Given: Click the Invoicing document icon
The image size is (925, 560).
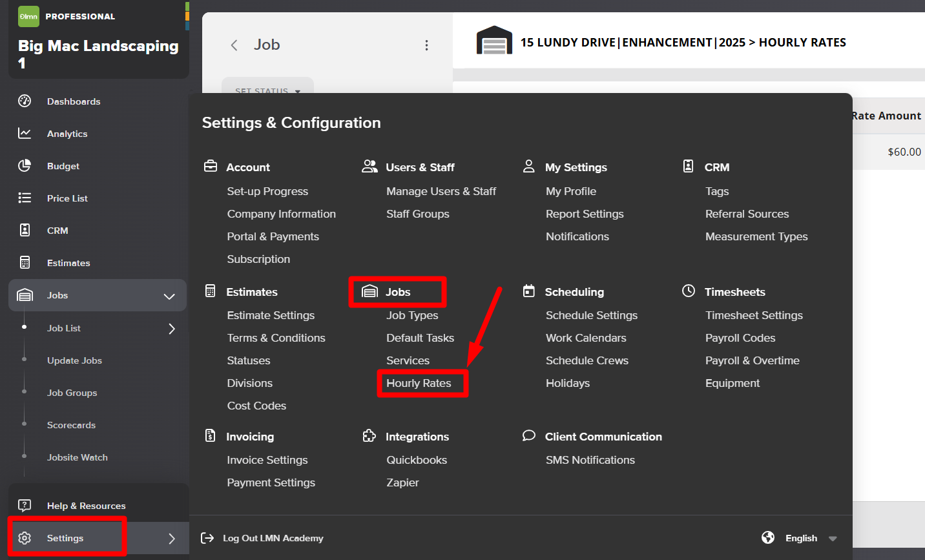Looking at the screenshot, I should pos(210,435).
